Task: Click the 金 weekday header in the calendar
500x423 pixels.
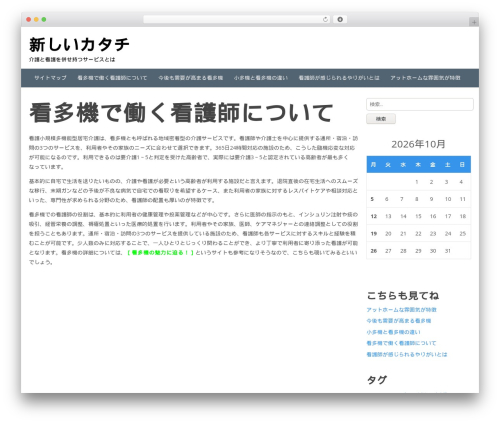Action: 433,164
